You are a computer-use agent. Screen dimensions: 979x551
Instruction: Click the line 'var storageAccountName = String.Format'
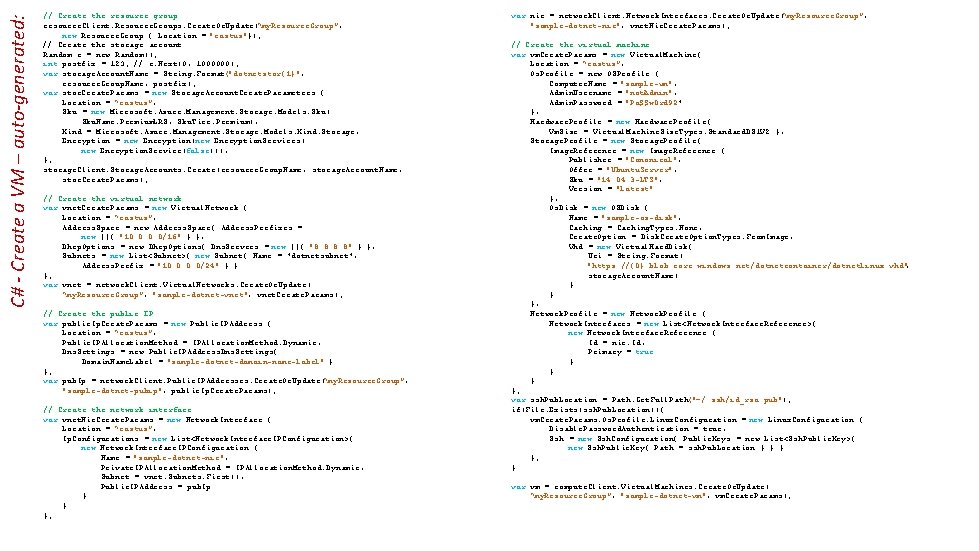click(174, 74)
